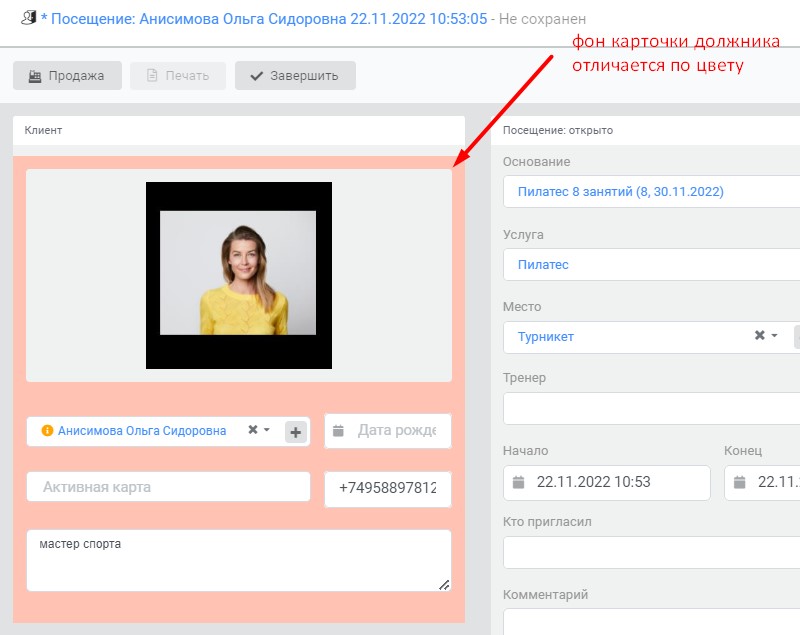
Task: Open the calendar icon in the Конец field
Action: pos(740,482)
